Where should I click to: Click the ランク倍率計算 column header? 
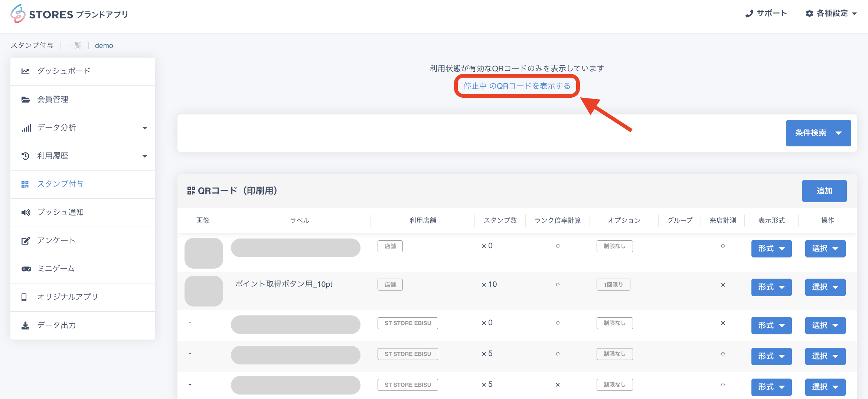tap(558, 220)
